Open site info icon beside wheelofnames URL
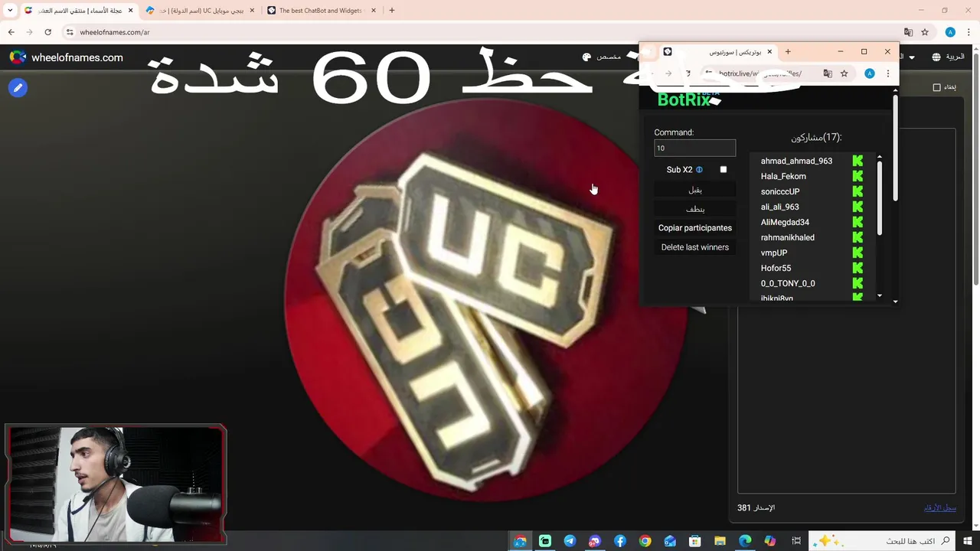 pyautogui.click(x=70, y=32)
